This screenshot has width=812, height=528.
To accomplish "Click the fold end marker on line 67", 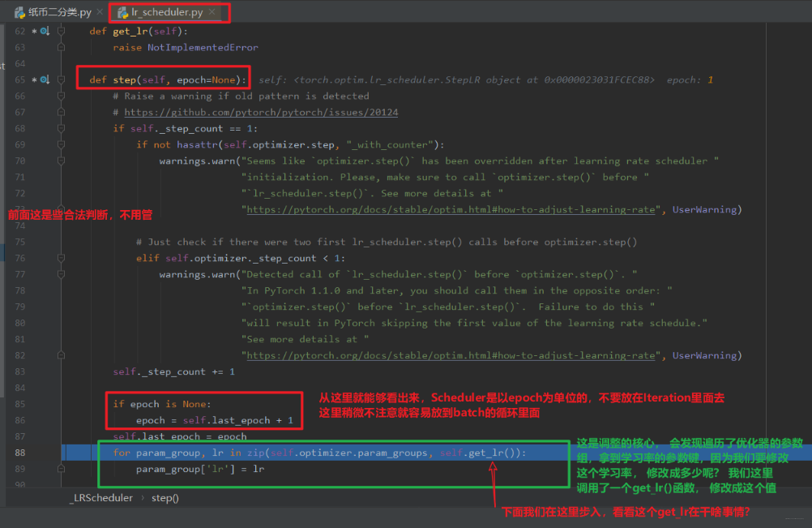I will point(61,112).
